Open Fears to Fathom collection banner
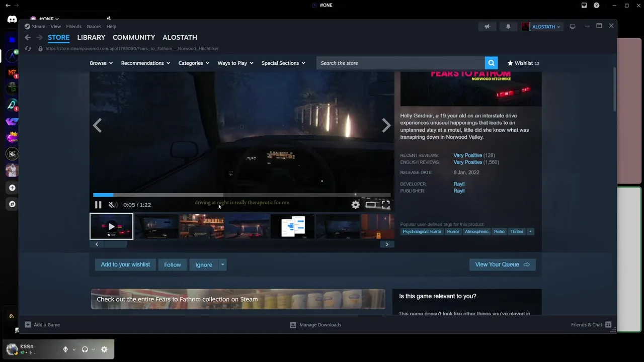This screenshot has height=362, width=644. point(238,299)
